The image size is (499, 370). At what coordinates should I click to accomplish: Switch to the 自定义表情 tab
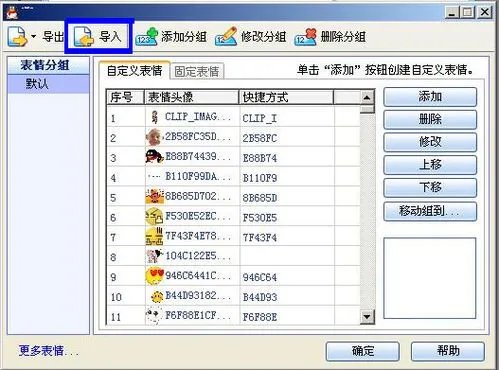pyautogui.click(x=135, y=71)
